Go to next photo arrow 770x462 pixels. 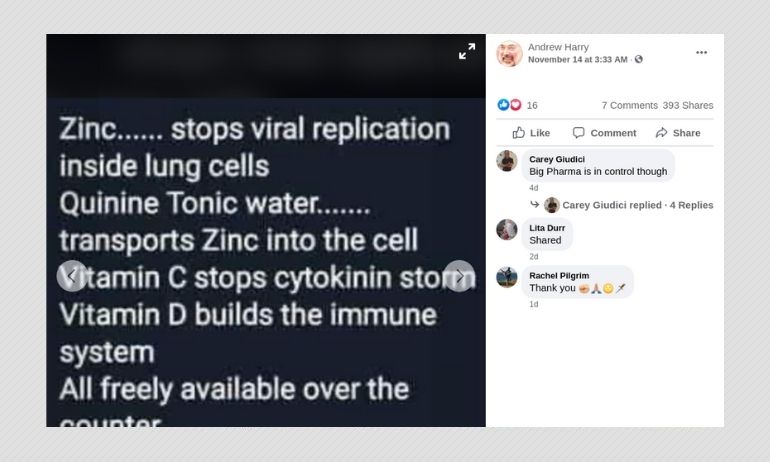coord(459,276)
